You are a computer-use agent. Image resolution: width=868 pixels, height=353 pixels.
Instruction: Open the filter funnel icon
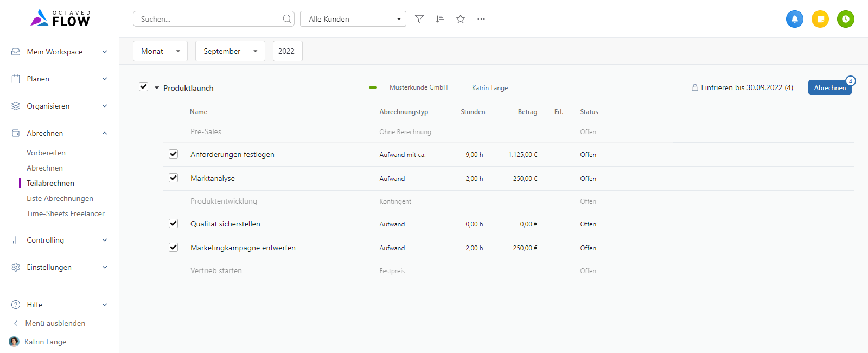coord(419,19)
